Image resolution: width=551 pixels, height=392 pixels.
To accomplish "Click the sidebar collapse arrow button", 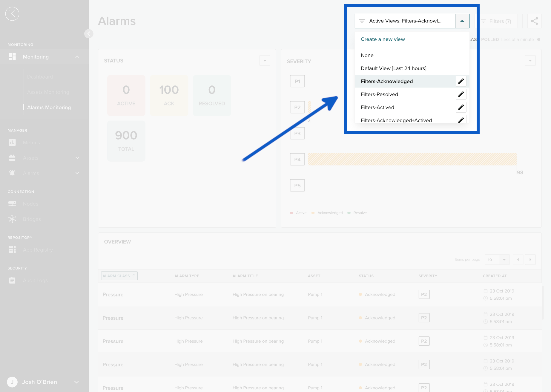I will pos(89,34).
